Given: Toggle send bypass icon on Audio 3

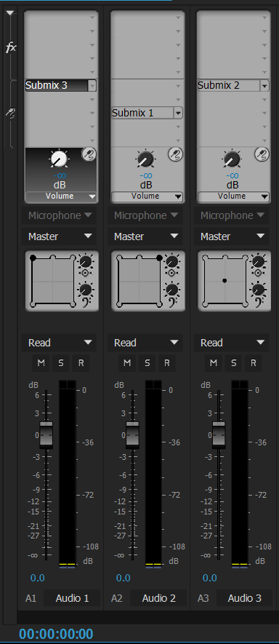Looking at the screenshot, I should coord(261,154).
